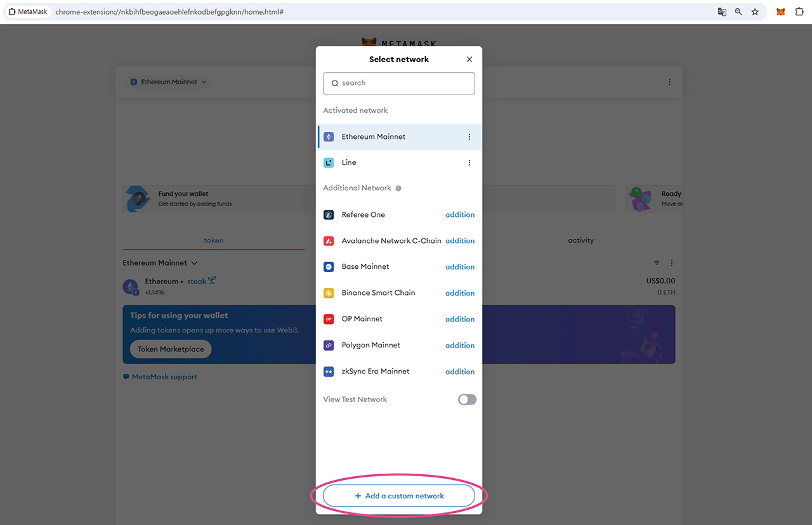812x525 pixels.
Task: Select Ethereum Mainnet in activated networks
Action: [399, 137]
